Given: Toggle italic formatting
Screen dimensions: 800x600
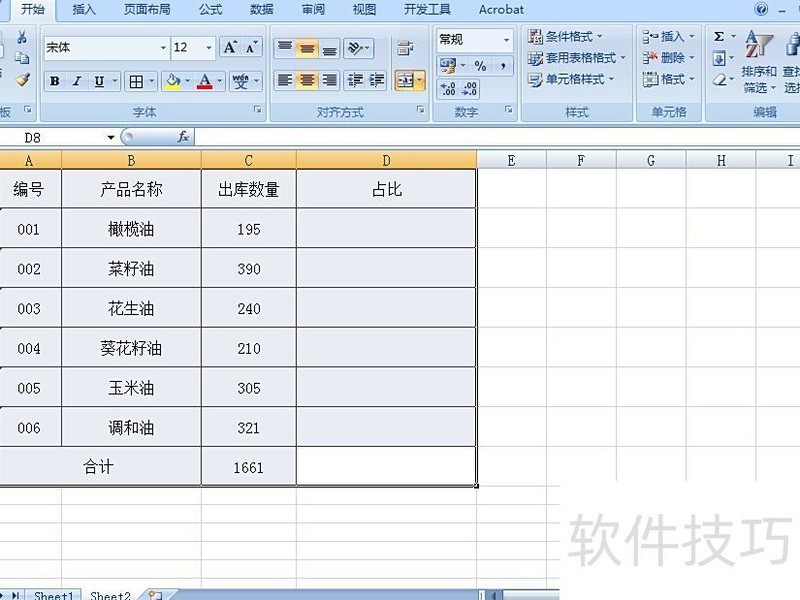Looking at the screenshot, I should 76,81.
